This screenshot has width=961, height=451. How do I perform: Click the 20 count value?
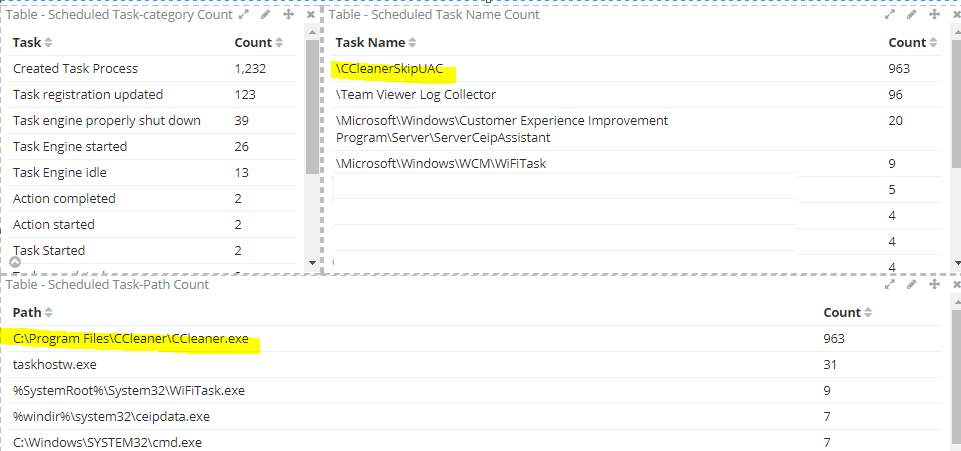point(895,121)
